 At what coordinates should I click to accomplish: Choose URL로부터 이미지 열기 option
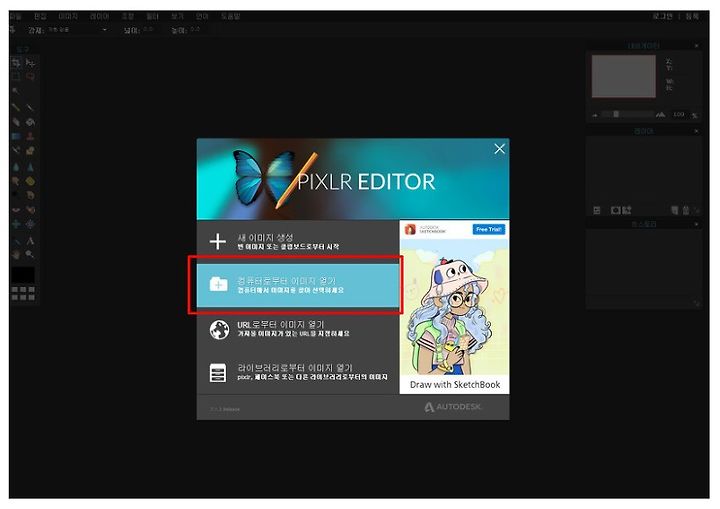coord(298,328)
